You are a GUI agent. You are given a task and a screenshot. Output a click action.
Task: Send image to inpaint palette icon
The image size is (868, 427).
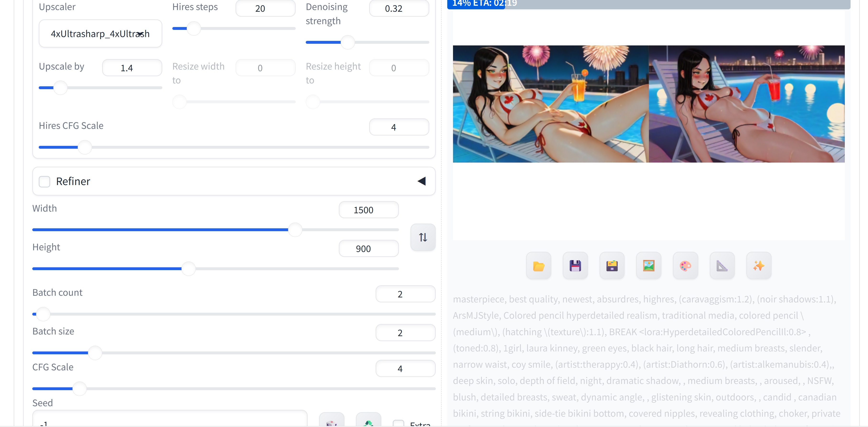[x=685, y=266]
